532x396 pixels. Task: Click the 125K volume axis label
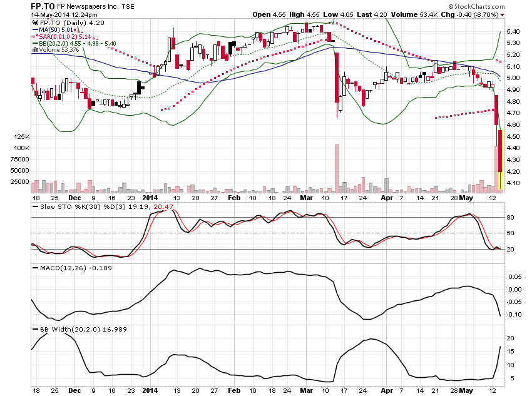point(22,136)
